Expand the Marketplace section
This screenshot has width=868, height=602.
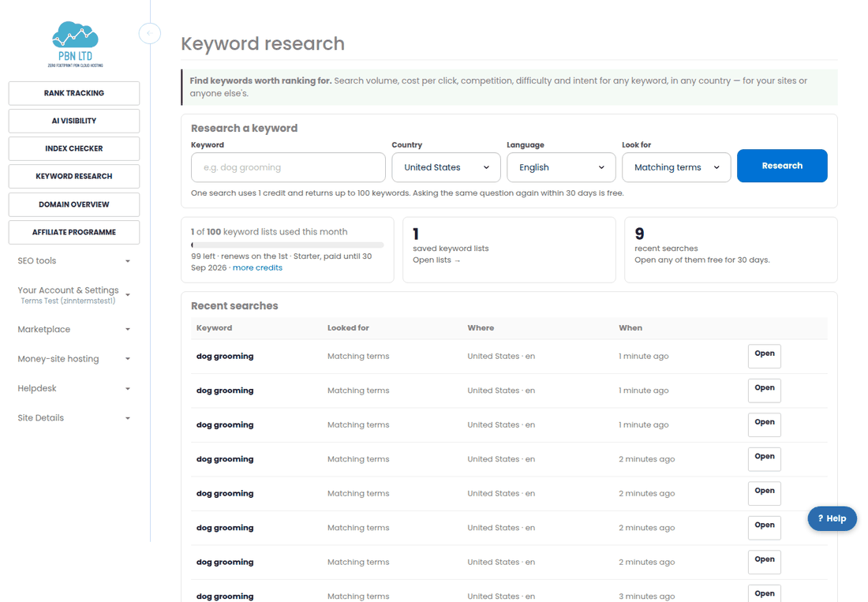point(74,329)
